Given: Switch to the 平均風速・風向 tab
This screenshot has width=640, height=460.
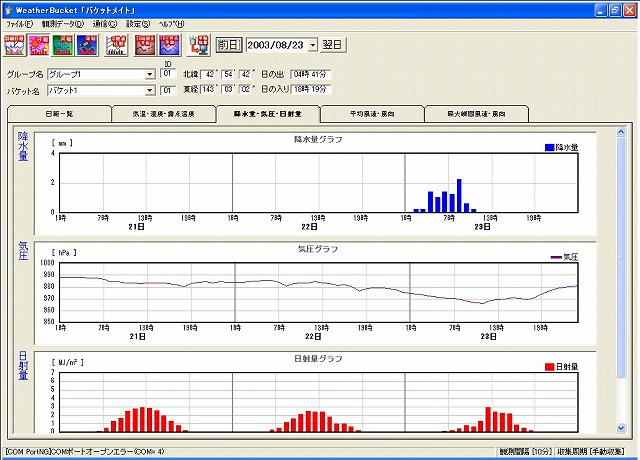Looking at the screenshot, I should [372, 114].
